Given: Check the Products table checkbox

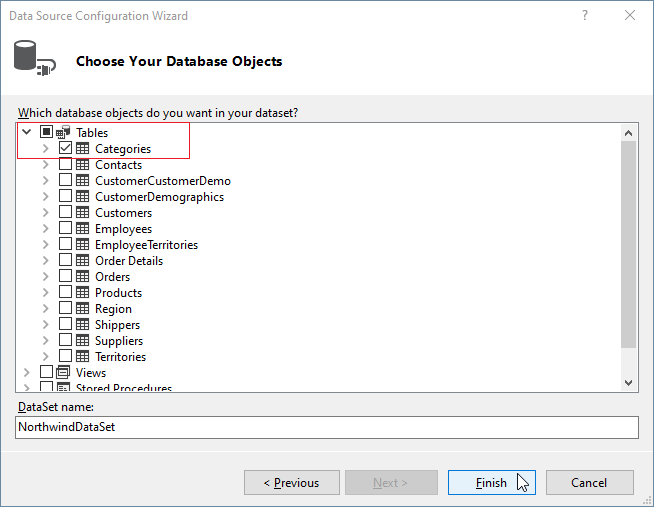Looking at the screenshot, I should (65, 291).
